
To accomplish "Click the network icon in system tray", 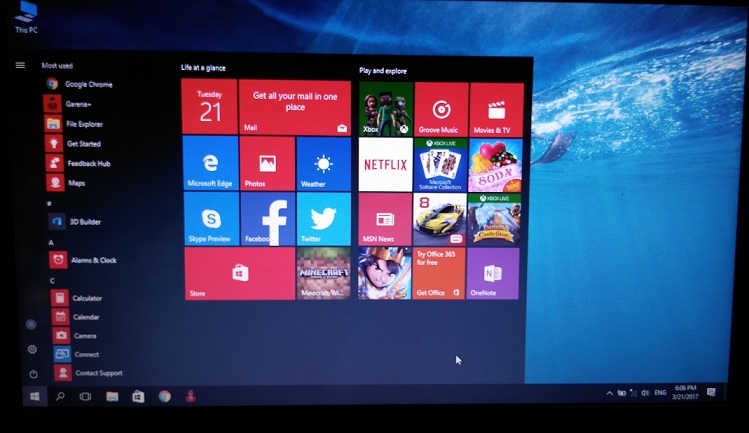I will [x=633, y=393].
